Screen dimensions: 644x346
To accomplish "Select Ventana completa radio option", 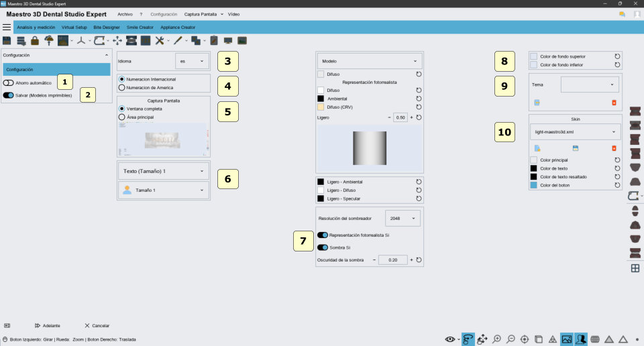I will click(121, 109).
